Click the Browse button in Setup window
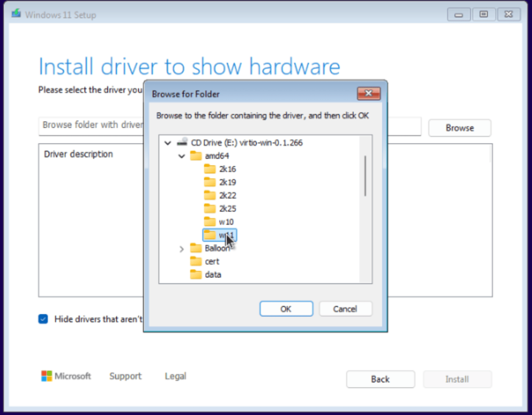Viewport: 532px width, 415px height. click(x=460, y=128)
